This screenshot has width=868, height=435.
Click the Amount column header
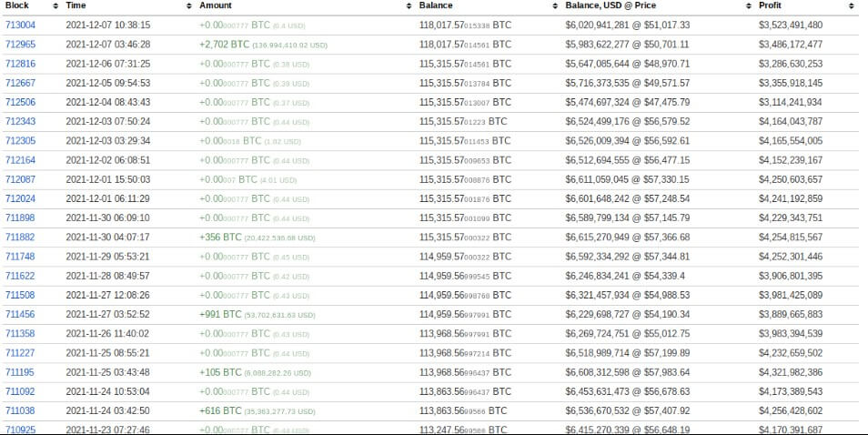(x=216, y=5)
